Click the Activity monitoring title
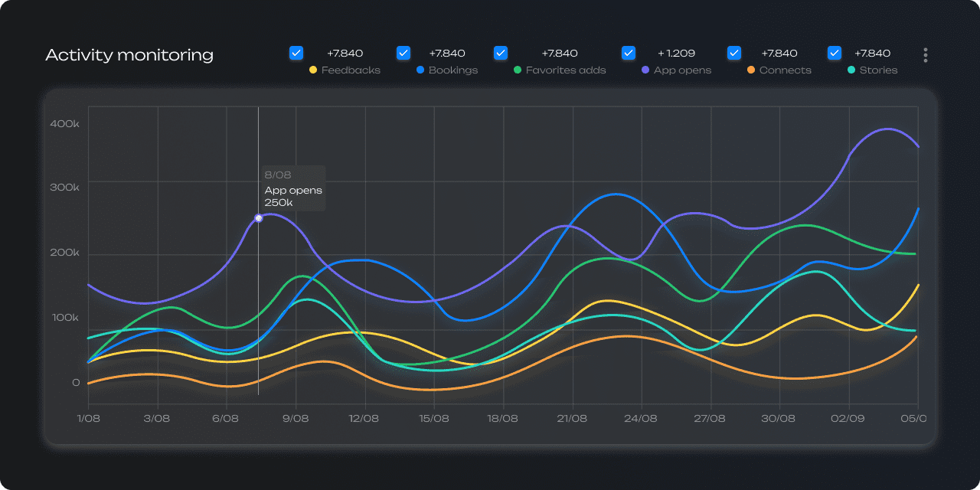The height and width of the screenshot is (490, 980). (x=129, y=55)
